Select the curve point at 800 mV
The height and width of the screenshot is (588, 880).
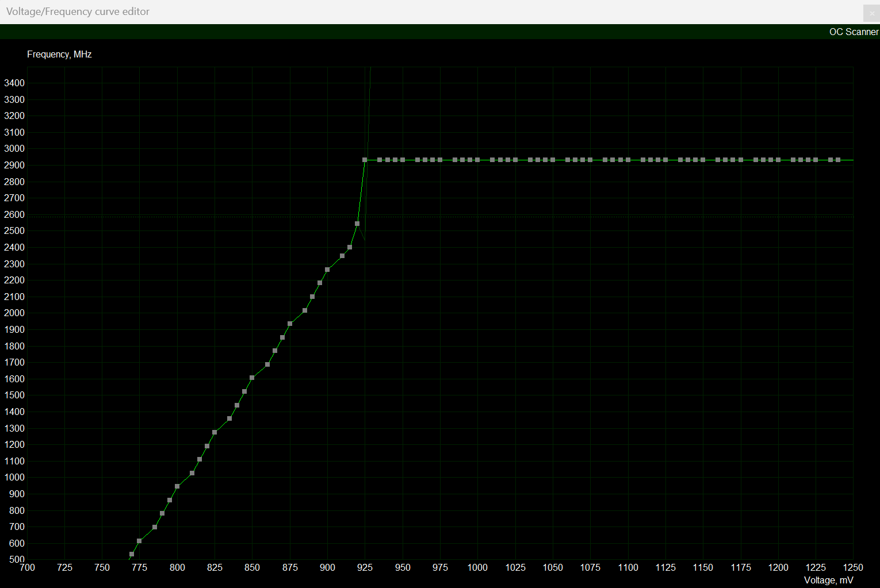pyautogui.click(x=177, y=487)
